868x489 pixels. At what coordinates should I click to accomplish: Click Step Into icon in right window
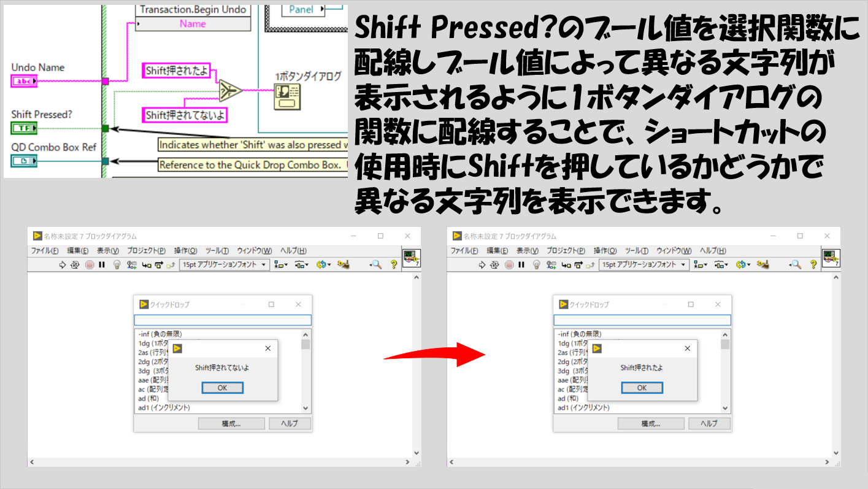point(567,264)
